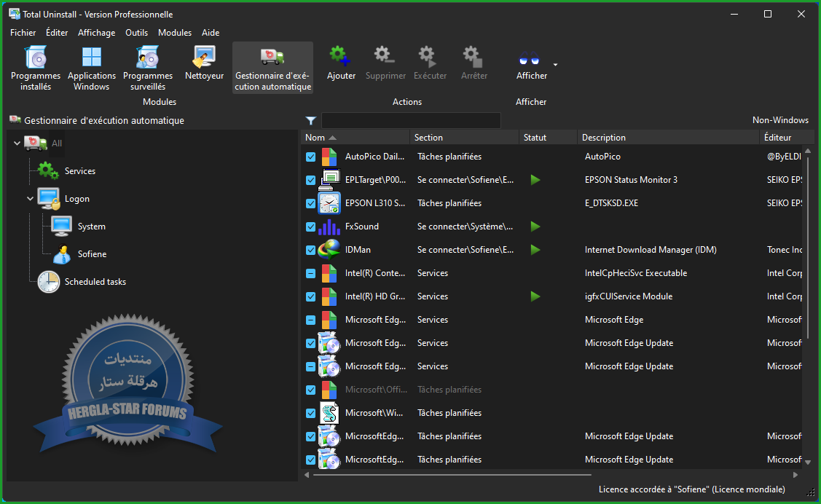Click the license status bar text
Screen dimensions: 821x504
pos(691,489)
